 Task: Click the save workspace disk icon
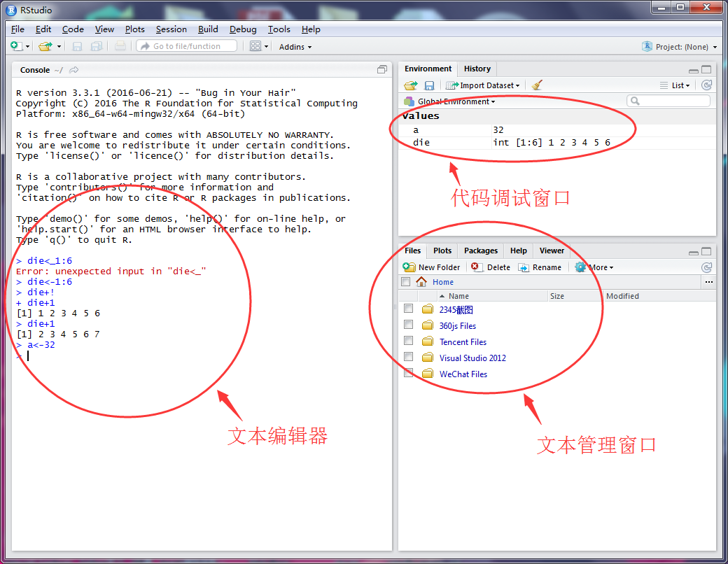(429, 85)
